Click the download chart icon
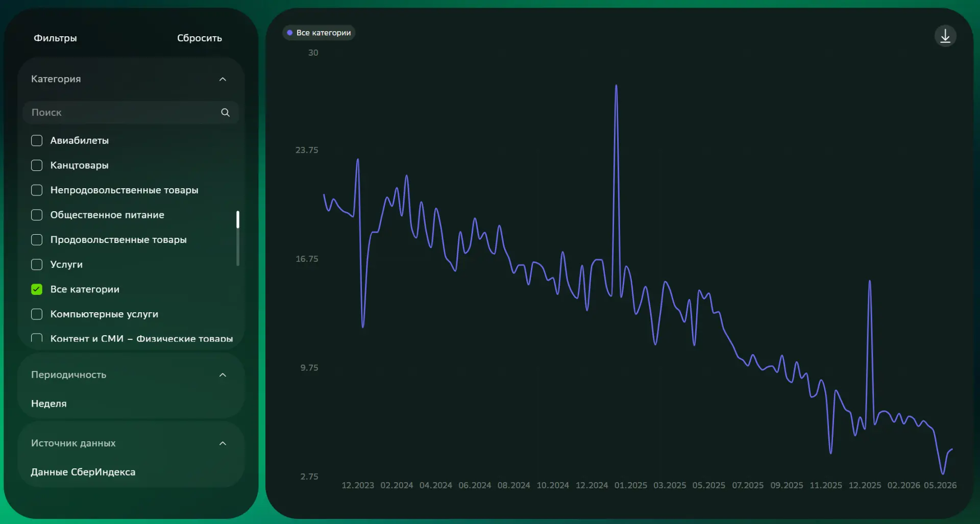 pos(945,36)
